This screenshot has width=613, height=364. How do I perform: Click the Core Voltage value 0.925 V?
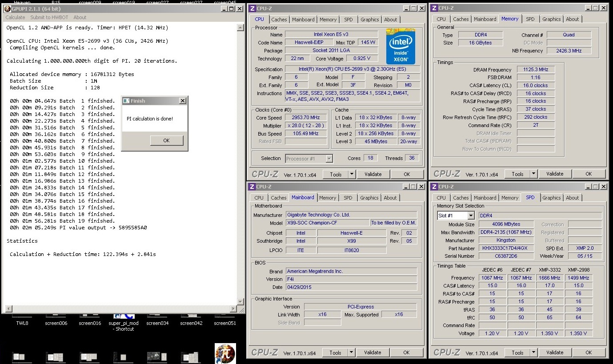362,58
